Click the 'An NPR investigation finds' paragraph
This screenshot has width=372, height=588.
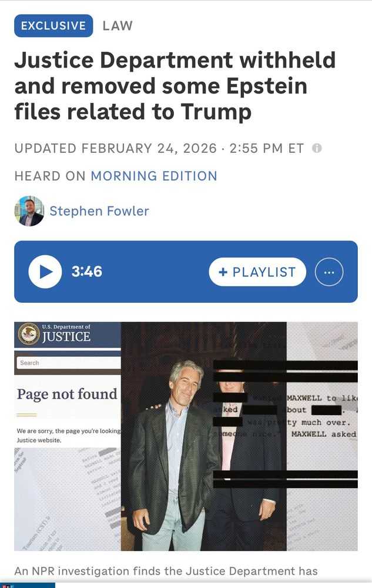(x=166, y=571)
